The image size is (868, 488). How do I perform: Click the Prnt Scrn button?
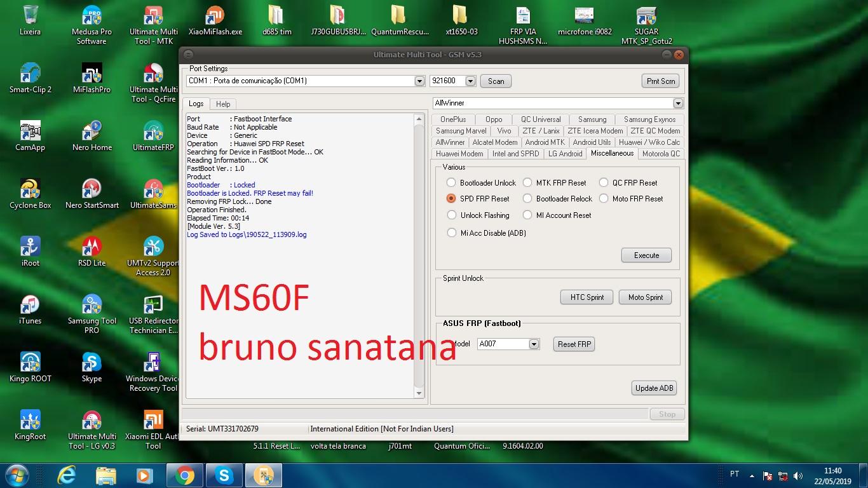pos(661,81)
